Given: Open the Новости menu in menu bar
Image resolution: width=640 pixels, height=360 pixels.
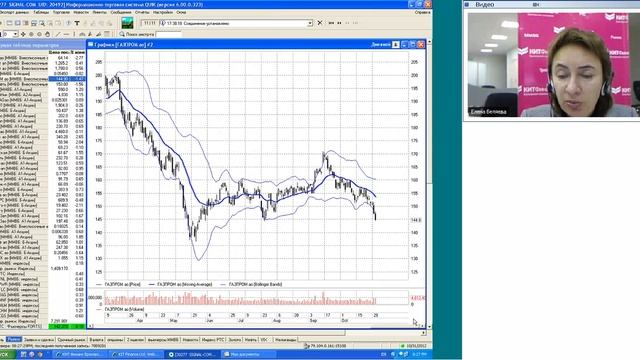Looking at the screenshot, I should click(x=81, y=12).
